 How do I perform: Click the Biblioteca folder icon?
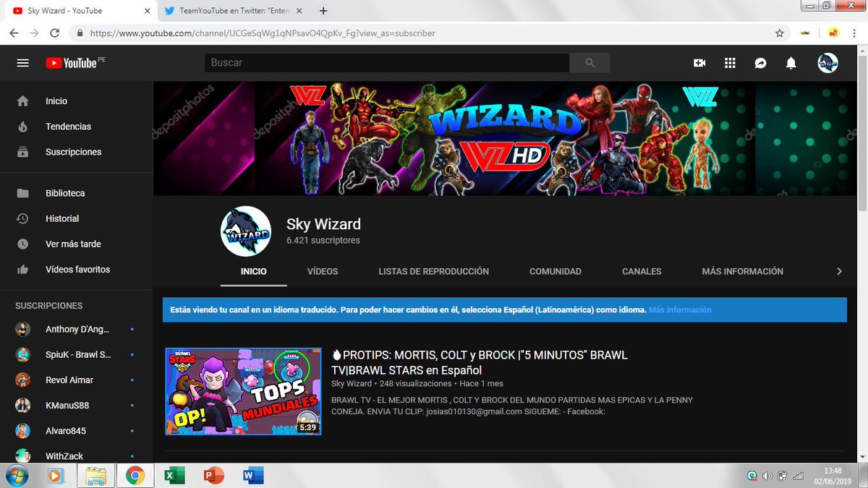(x=23, y=193)
